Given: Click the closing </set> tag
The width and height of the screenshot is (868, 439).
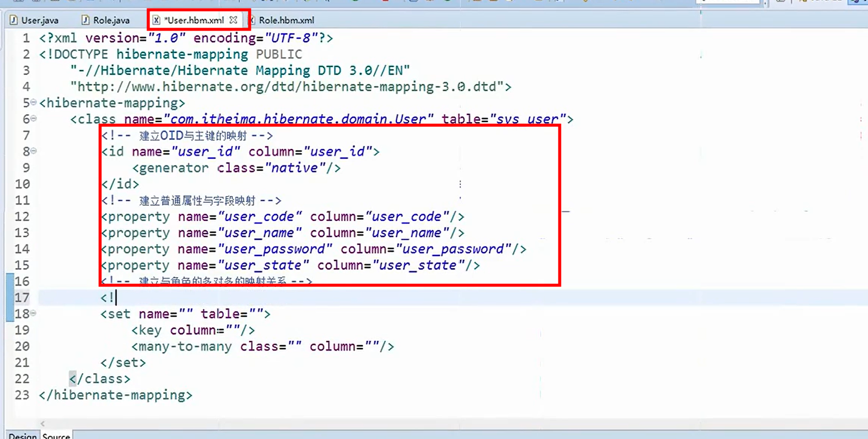Looking at the screenshot, I should tap(123, 362).
